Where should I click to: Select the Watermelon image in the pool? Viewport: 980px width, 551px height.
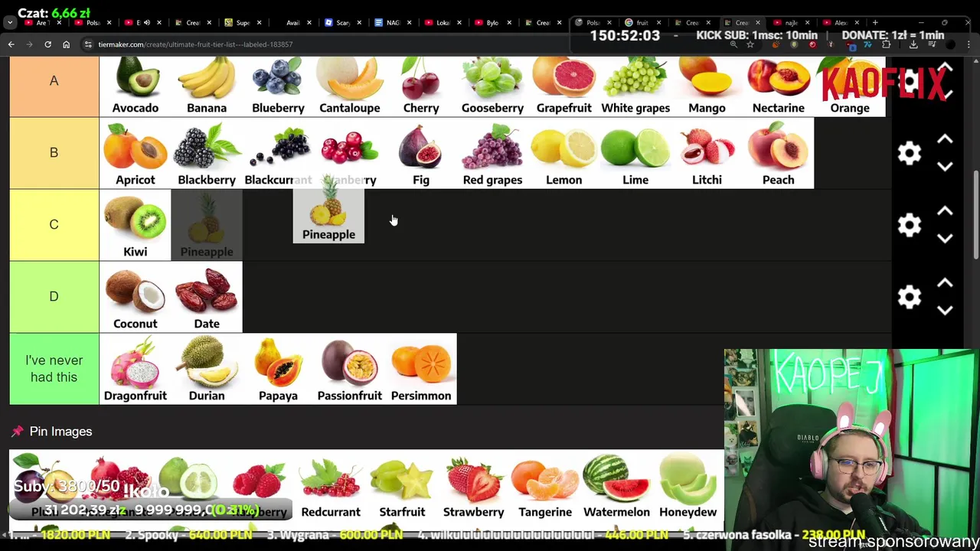[616, 485]
